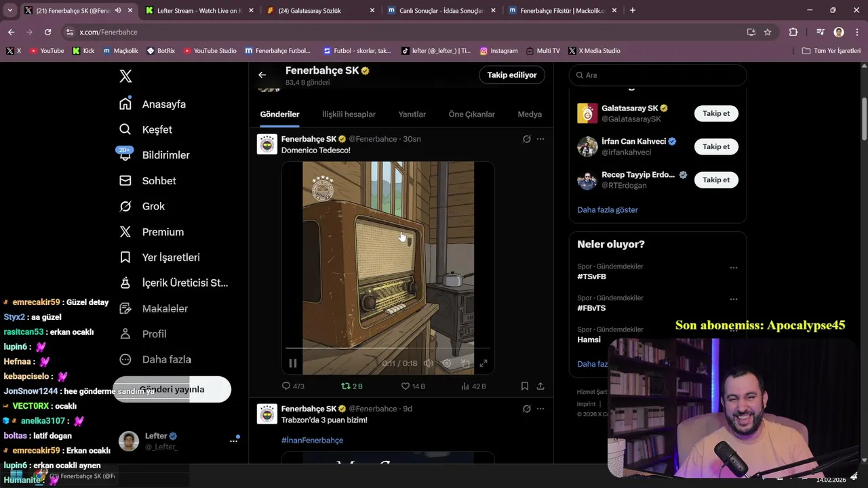This screenshot has width=868, height=488.
Task: Seek on the video progress bar
Action: (x=388, y=349)
